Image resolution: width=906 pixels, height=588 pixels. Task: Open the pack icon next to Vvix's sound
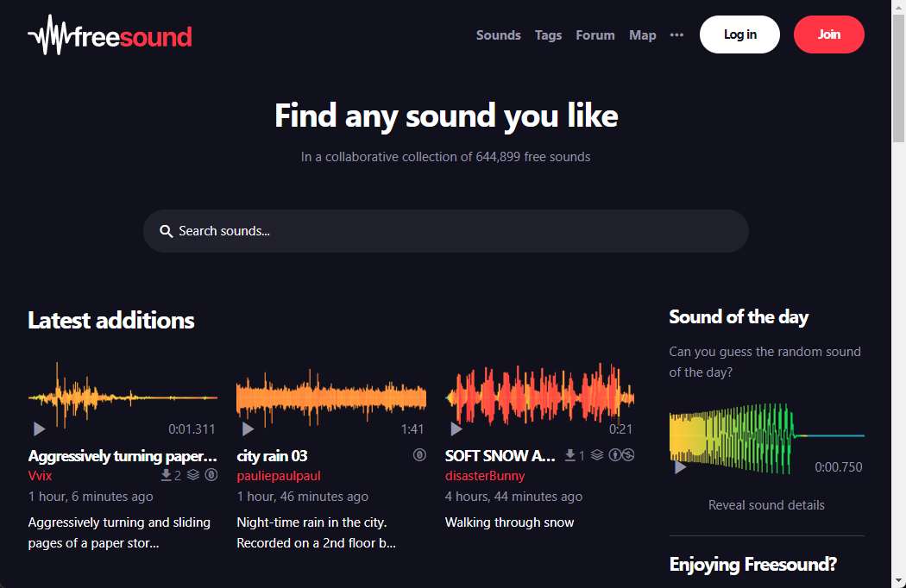point(192,475)
